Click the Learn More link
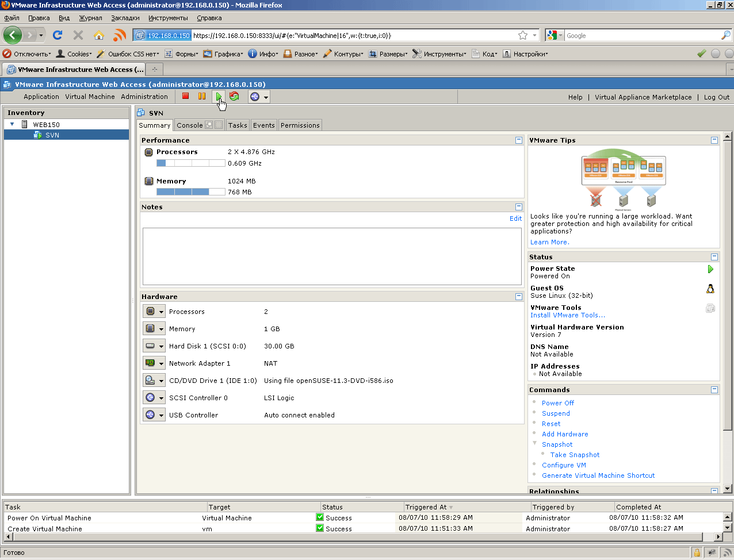 (x=549, y=242)
